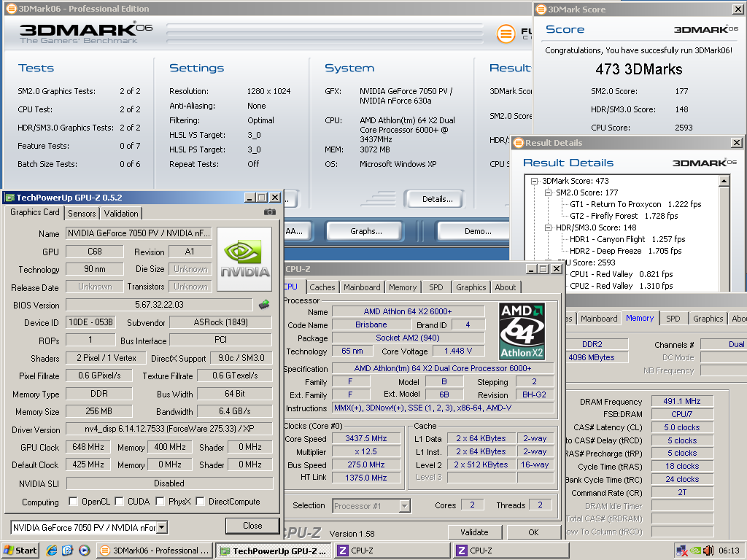Enable the PhysX checkbox in GPU-Z
The width and height of the screenshot is (747, 560).
(160, 502)
